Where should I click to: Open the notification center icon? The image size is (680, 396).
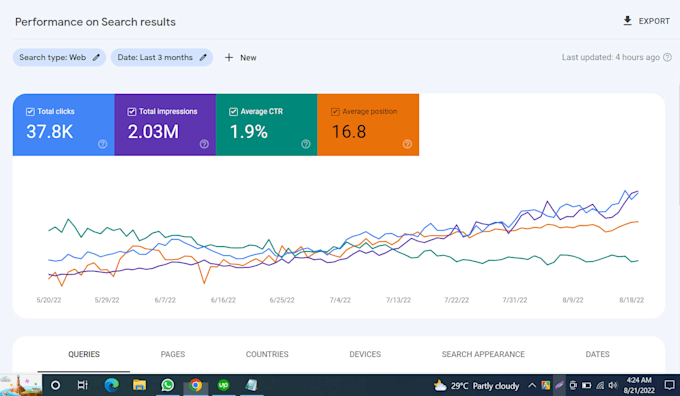tap(669, 385)
